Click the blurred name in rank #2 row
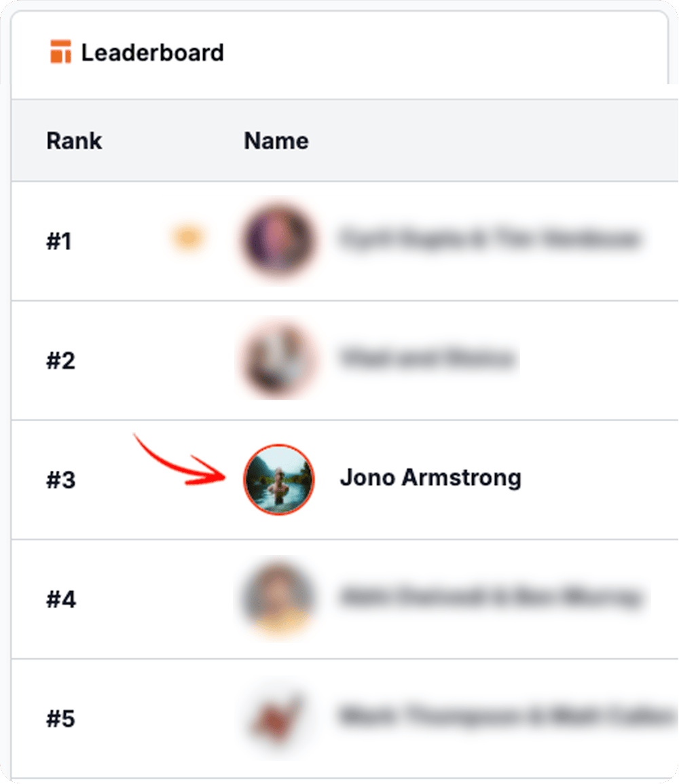Screen dimensions: 679x784 click(x=428, y=358)
